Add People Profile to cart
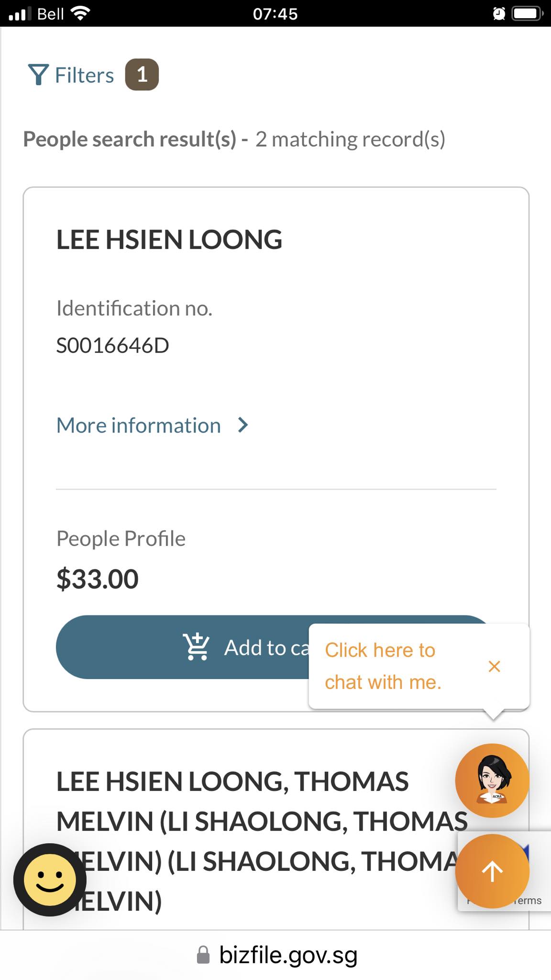This screenshot has height=980, width=551. pos(182,647)
